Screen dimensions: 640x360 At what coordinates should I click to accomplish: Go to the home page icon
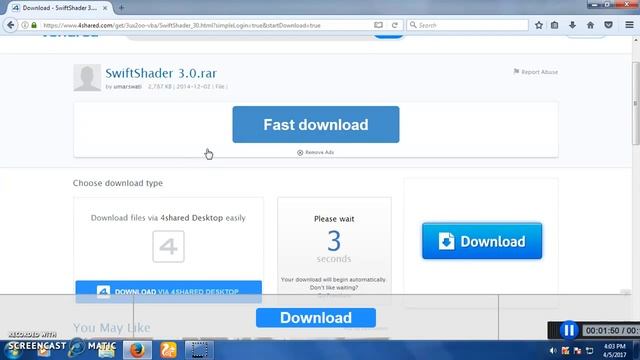(x=590, y=25)
